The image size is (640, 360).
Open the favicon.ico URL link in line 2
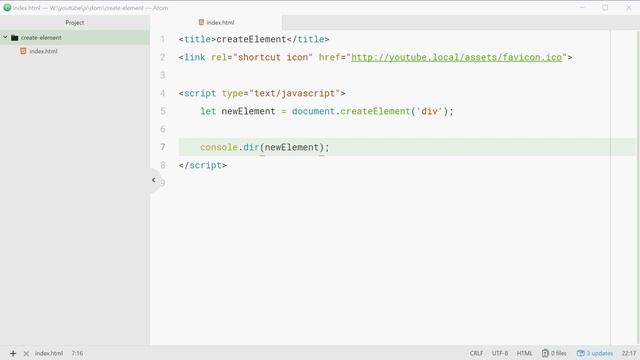point(456,58)
